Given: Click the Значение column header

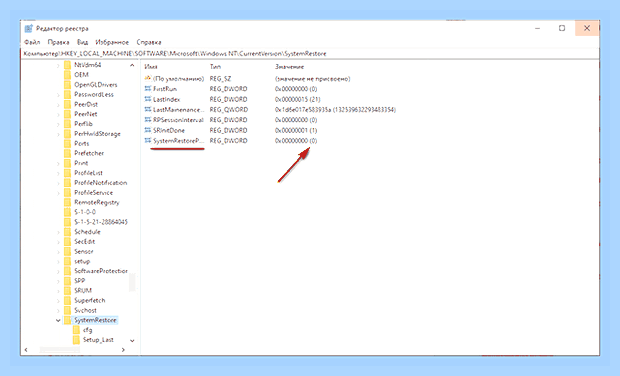Looking at the screenshot, I should [290, 67].
